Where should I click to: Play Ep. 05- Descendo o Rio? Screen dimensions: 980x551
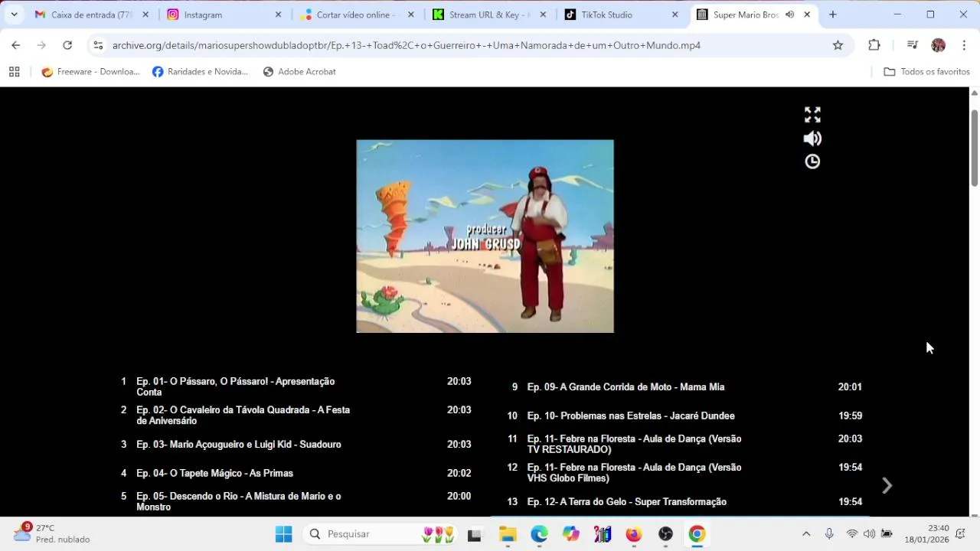click(x=296, y=501)
